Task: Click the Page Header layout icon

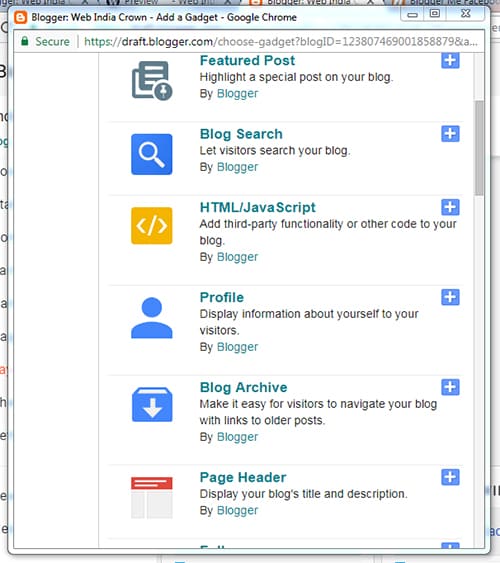Action: click(x=152, y=498)
